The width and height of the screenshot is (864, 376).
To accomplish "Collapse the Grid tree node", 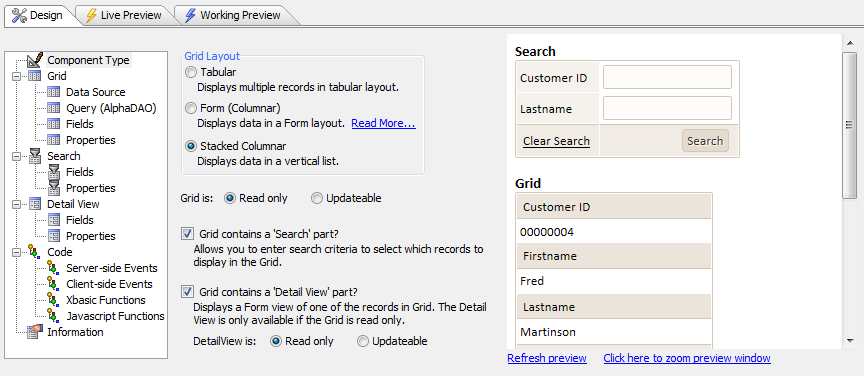I will pyautogui.click(x=16, y=76).
